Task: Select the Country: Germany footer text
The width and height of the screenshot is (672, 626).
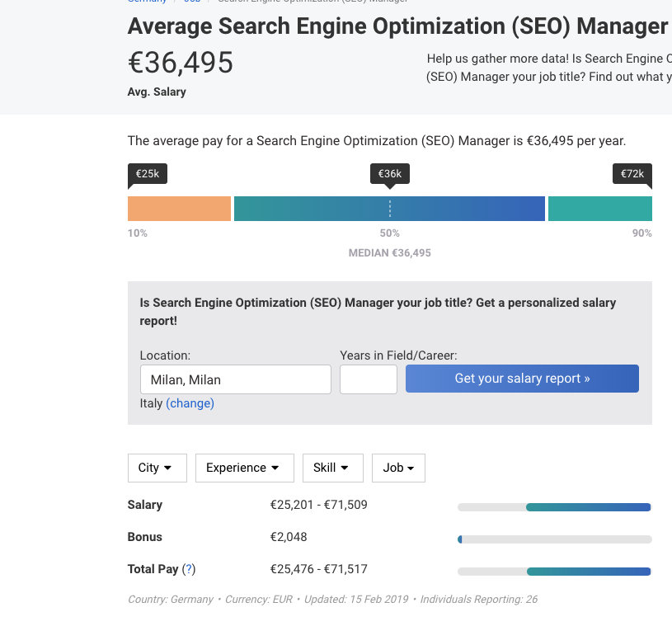Action: 171,600
